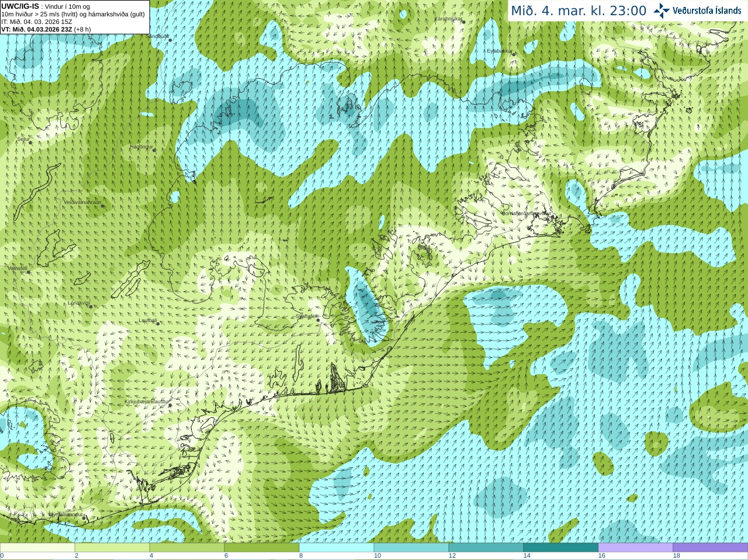Pick the 0–2 m/s pale legend swatch

point(37,548)
